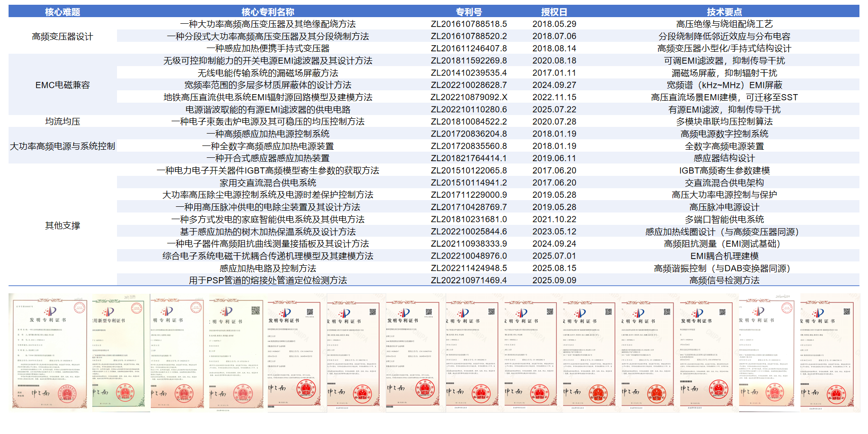Click patent name 无级可控抑制能力的开关电源EMI滤波器及其设计方法
Viewport: 868px width, 434px height.
click(268, 61)
